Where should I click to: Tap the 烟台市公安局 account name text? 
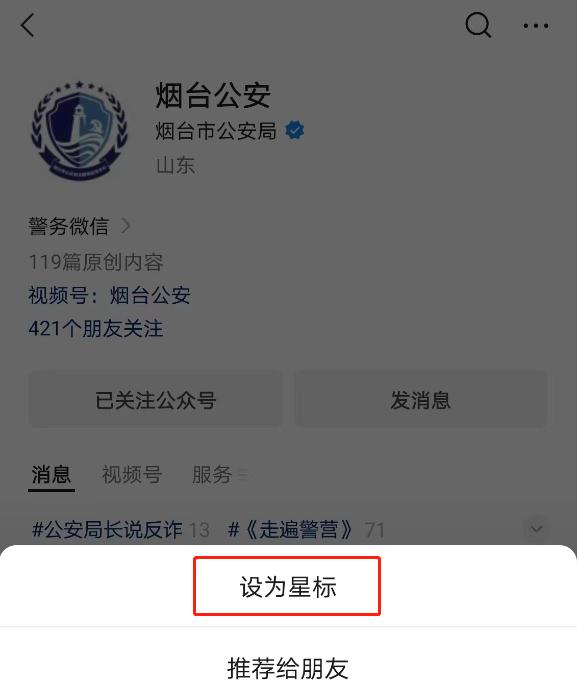(216, 130)
